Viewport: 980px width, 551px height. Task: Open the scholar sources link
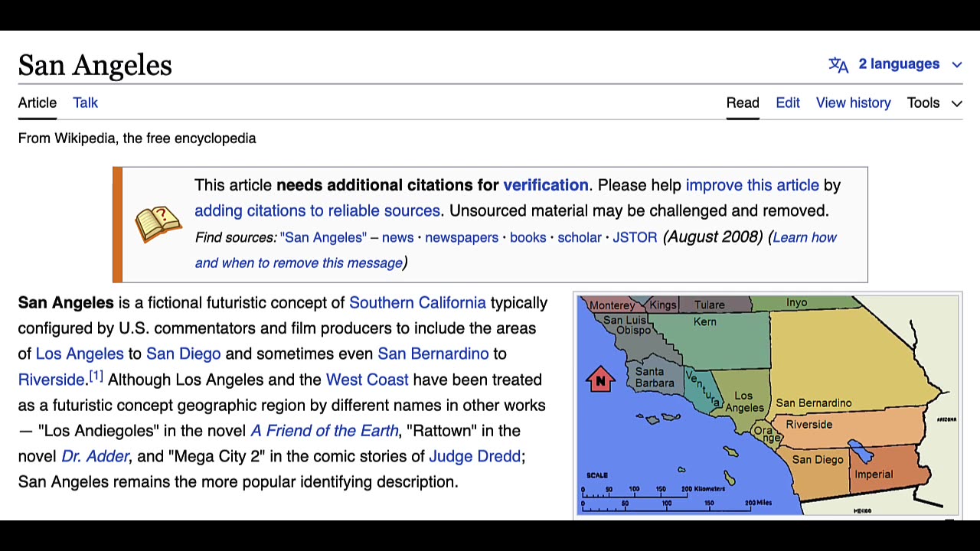click(x=580, y=237)
